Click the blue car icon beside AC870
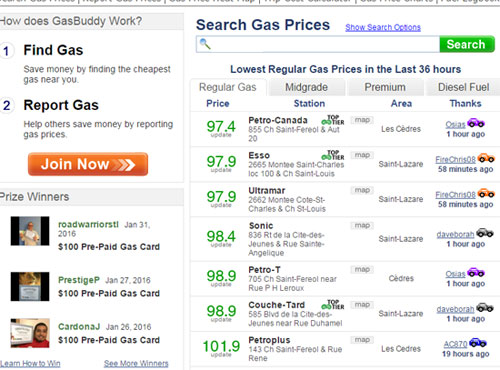500x370 pixels. click(x=478, y=342)
